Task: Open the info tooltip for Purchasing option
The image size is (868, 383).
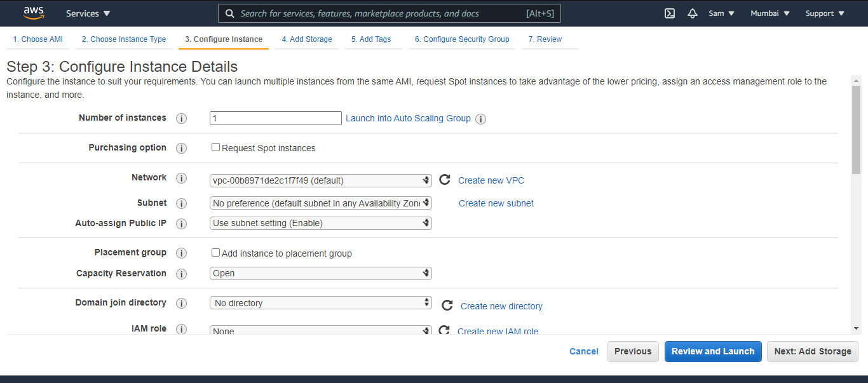Action: point(181,148)
